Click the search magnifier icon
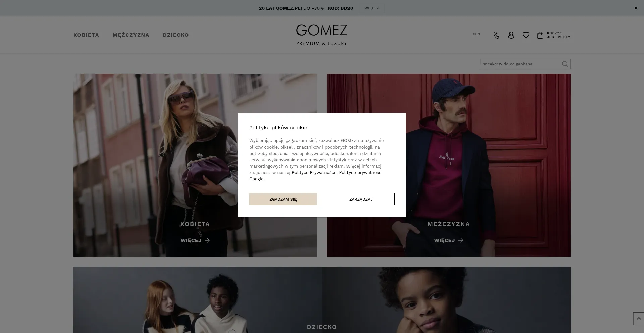This screenshot has width=644, height=333. click(565, 64)
